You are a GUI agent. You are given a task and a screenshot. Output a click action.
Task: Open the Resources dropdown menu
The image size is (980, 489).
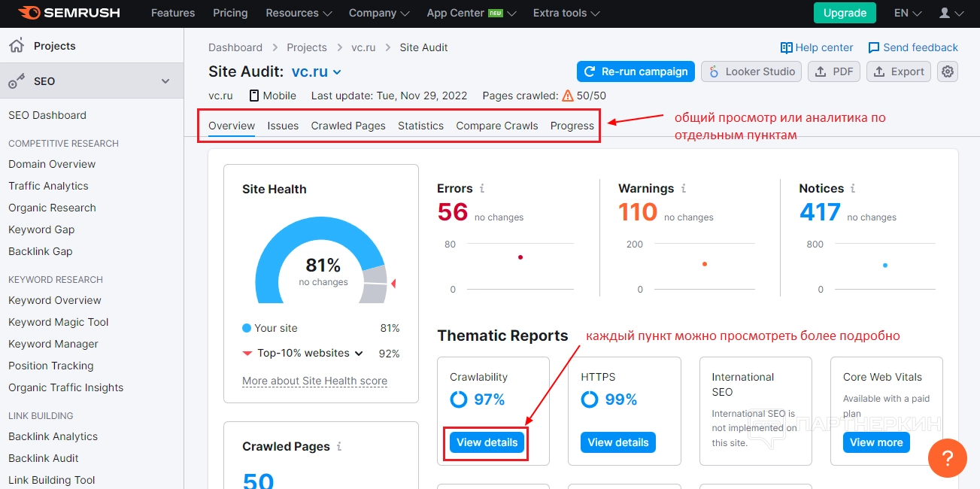299,13
